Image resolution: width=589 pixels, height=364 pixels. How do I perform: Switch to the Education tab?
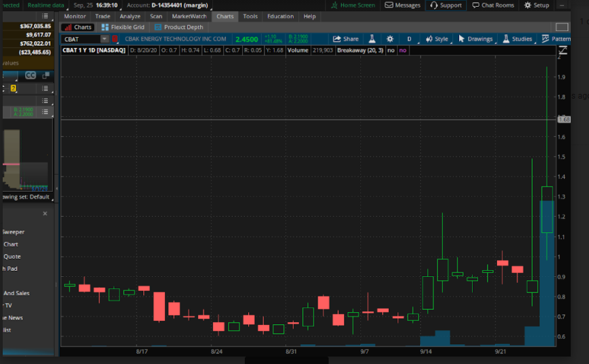(280, 16)
